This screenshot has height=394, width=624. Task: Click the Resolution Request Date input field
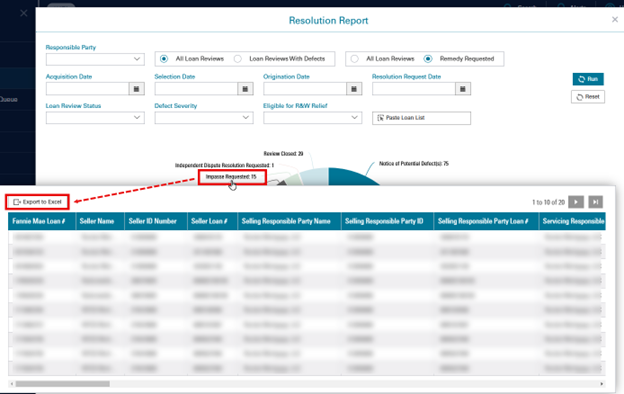(414, 89)
